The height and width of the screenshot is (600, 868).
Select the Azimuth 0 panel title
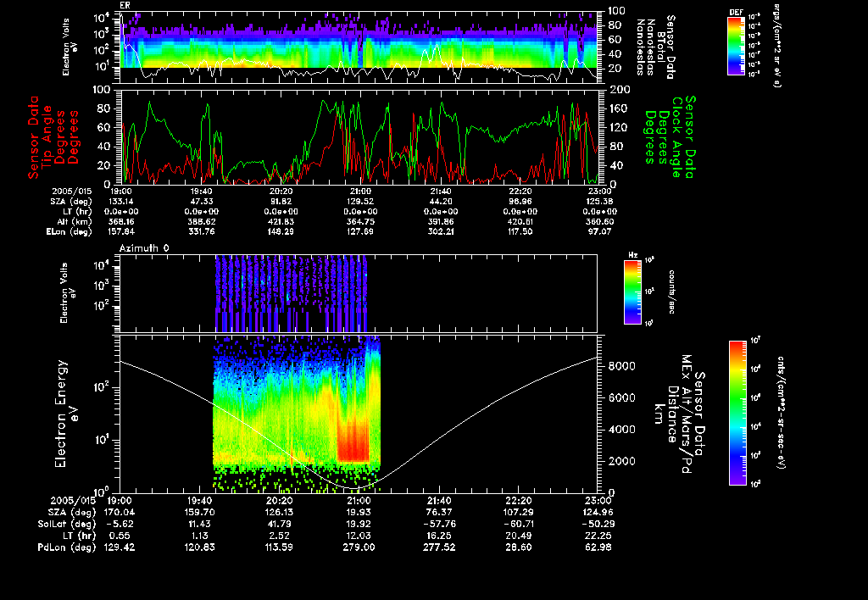click(144, 248)
